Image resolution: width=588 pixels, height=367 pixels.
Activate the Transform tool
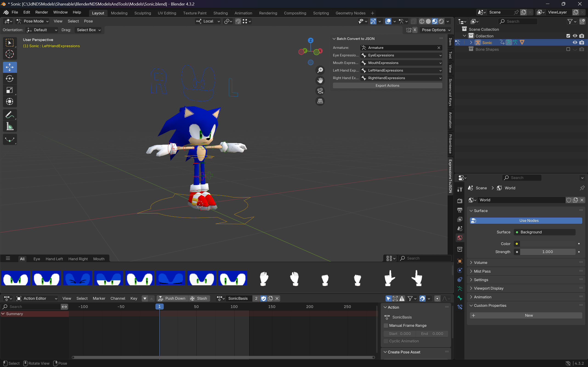tap(10, 102)
